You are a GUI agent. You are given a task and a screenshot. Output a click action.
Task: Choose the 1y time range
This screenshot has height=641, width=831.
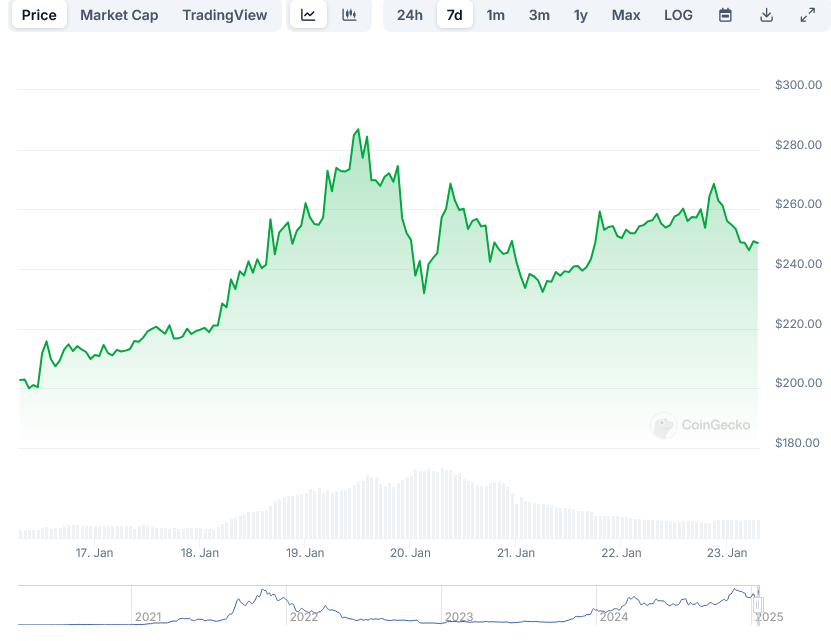click(580, 15)
